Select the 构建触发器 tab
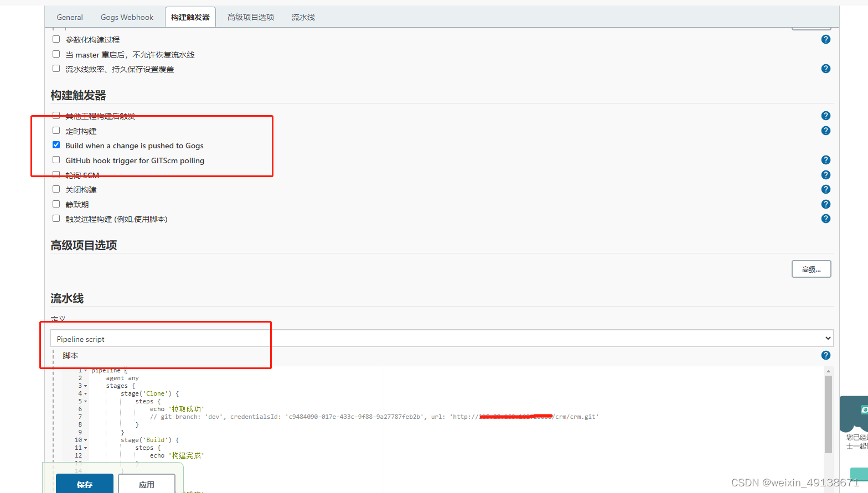Viewport: 868px width, 493px height. [x=190, y=17]
